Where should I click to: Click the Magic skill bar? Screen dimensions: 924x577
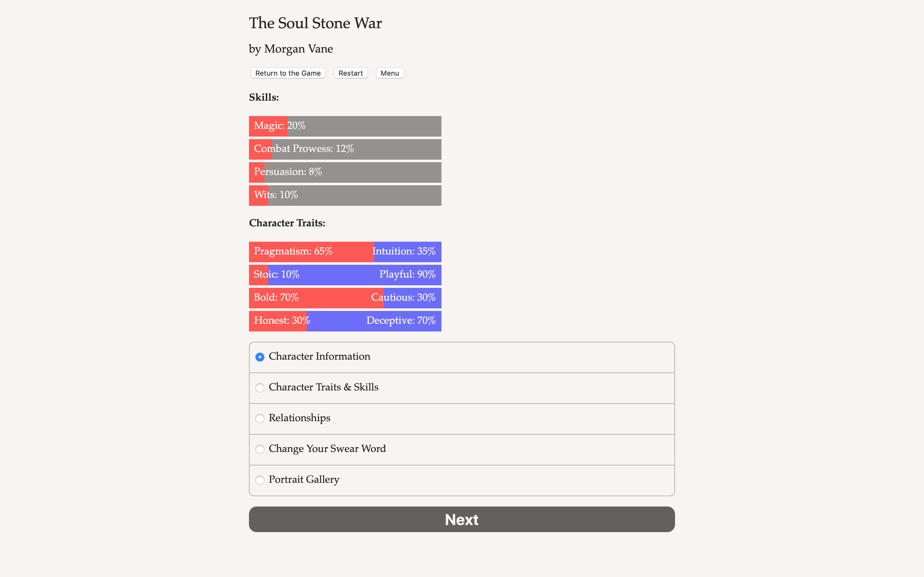(345, 126)
